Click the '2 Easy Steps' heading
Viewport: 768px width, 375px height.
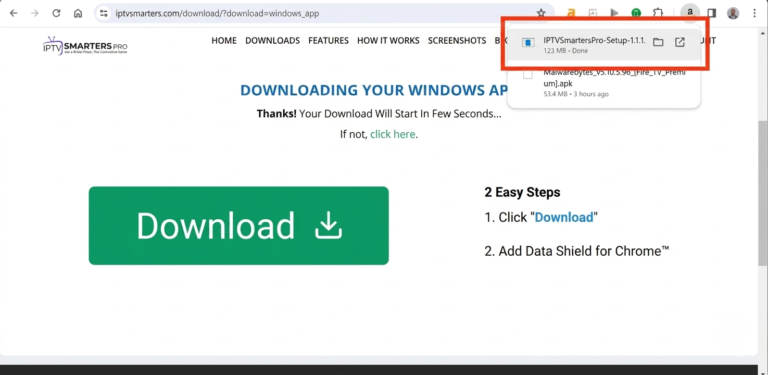[522, 192]
